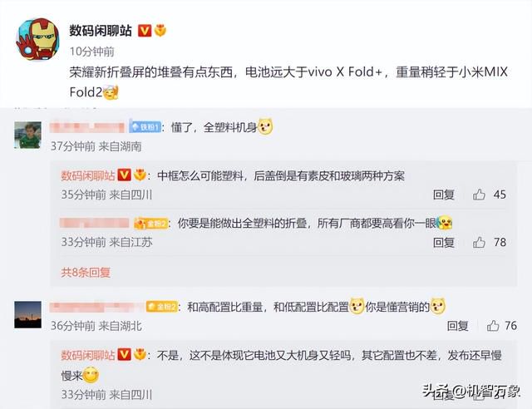
Task: Open the Hubei commenter's sunset avatar
Action: (27, 314)
